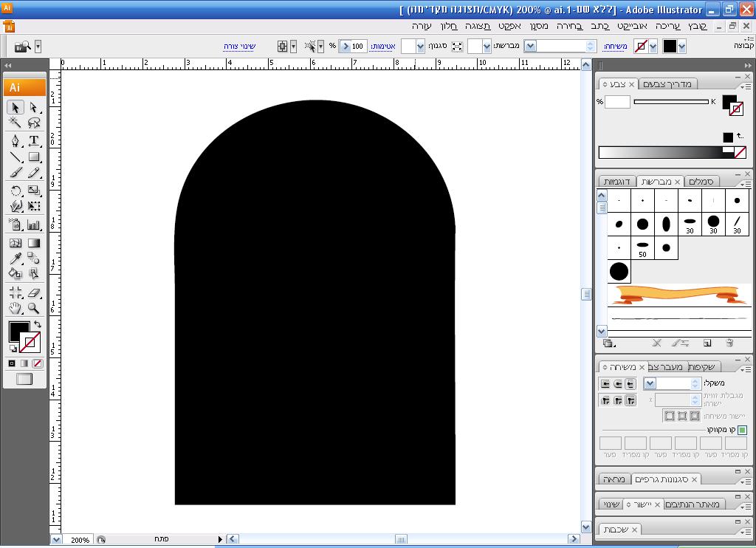
Task: Choose the Magic Wand tool
Action: (16, 123)
